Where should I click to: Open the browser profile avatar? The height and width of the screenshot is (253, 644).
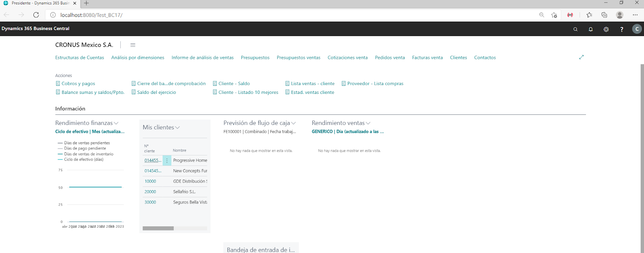(x=619, y=15)
